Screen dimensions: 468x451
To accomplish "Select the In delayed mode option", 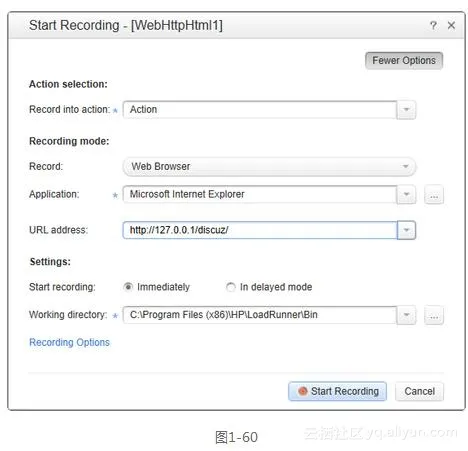I will coord(231,287).
